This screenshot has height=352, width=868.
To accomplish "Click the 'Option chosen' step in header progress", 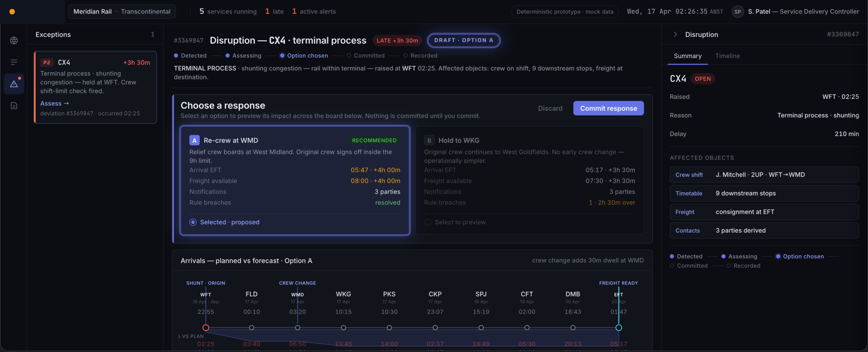I will pyautogui.click(x=304, y=56).
